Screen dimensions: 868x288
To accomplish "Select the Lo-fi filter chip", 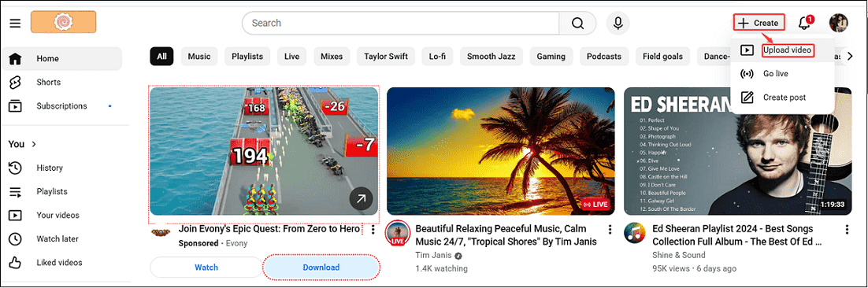I will click(437, 57).
